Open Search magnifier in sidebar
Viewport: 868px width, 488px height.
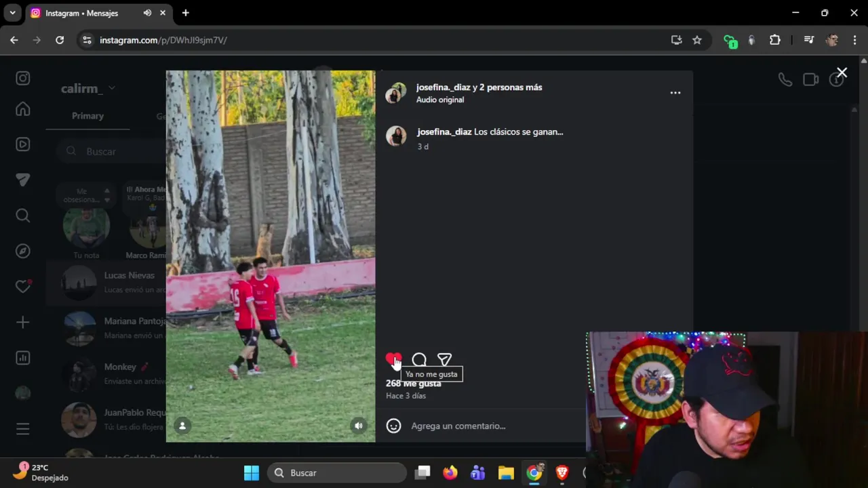23,216
